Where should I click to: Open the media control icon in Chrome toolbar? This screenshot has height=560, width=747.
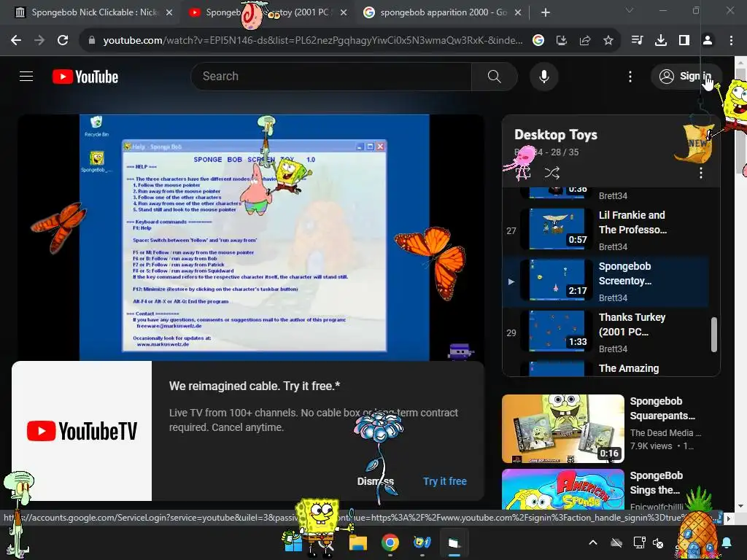click(x=637, y=41)
